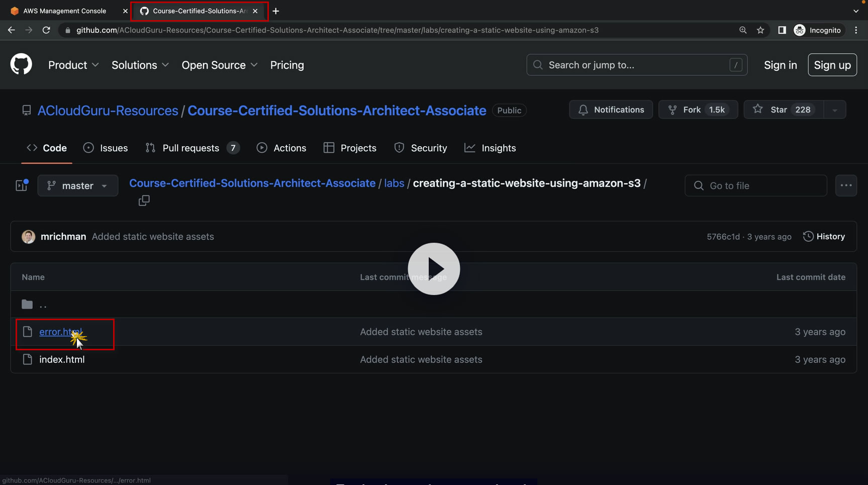Screen dimensions: 868x485
Task: Fork the repository
Action: (698, 110)
